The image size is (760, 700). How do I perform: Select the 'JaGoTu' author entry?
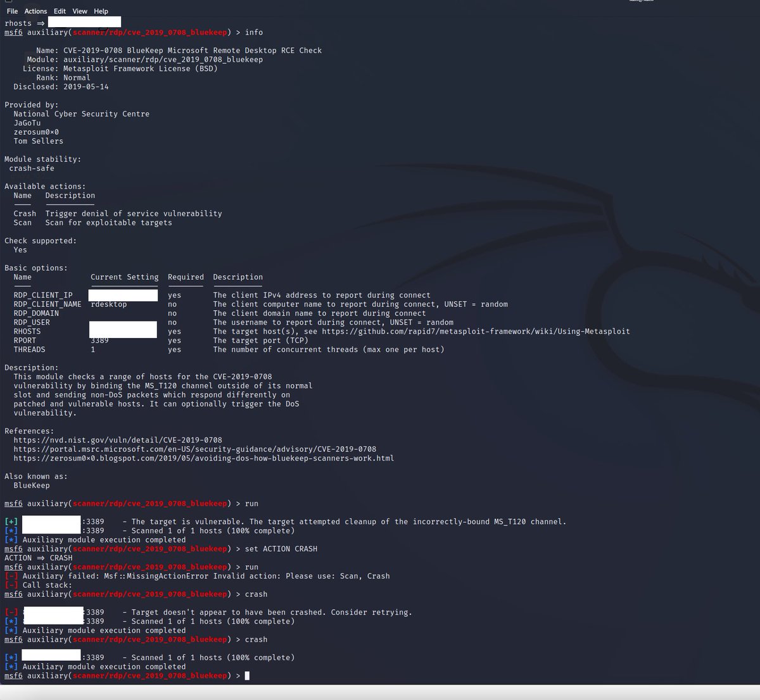pyautogui.click(x=27, y=123)
